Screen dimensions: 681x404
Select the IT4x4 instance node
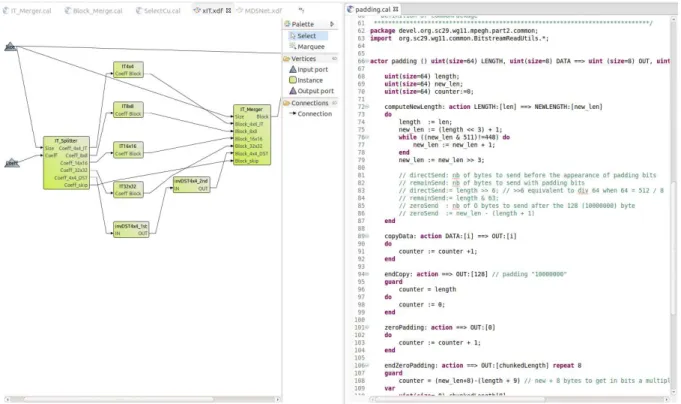coord(128,70)
